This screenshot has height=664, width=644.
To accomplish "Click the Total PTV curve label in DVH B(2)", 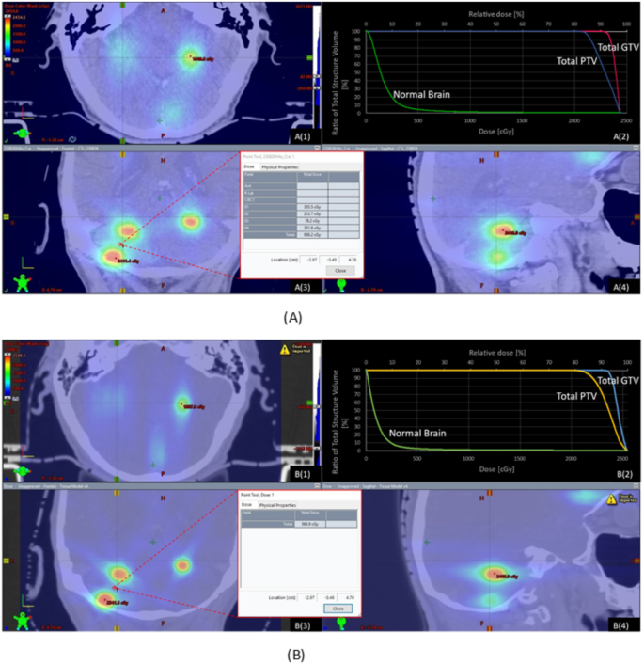I will 576,396.
